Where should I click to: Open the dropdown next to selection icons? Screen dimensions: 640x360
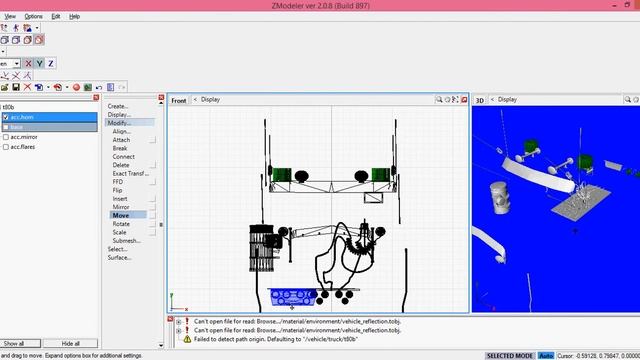pyautogui.click(x=37, y=28)
